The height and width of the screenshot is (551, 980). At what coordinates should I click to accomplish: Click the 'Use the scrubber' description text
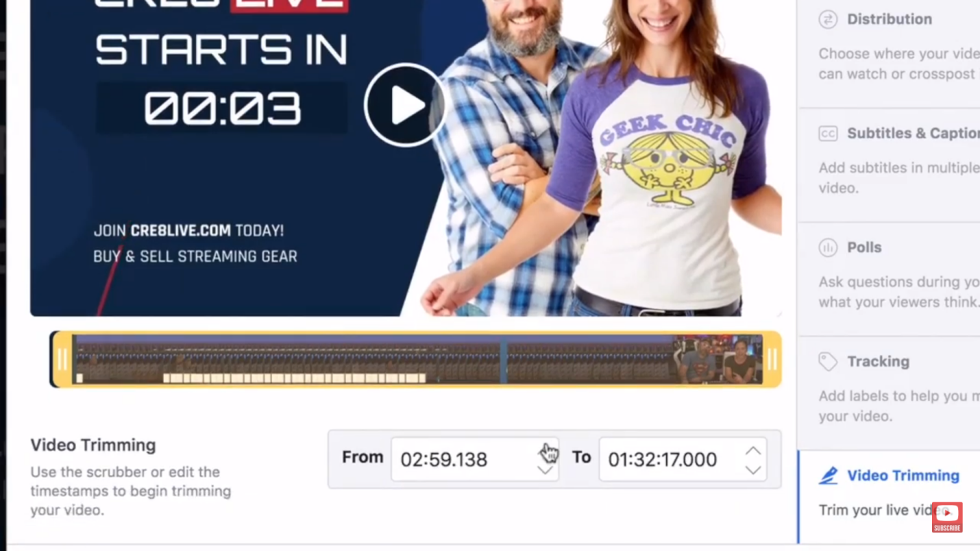tap(130, 491)
